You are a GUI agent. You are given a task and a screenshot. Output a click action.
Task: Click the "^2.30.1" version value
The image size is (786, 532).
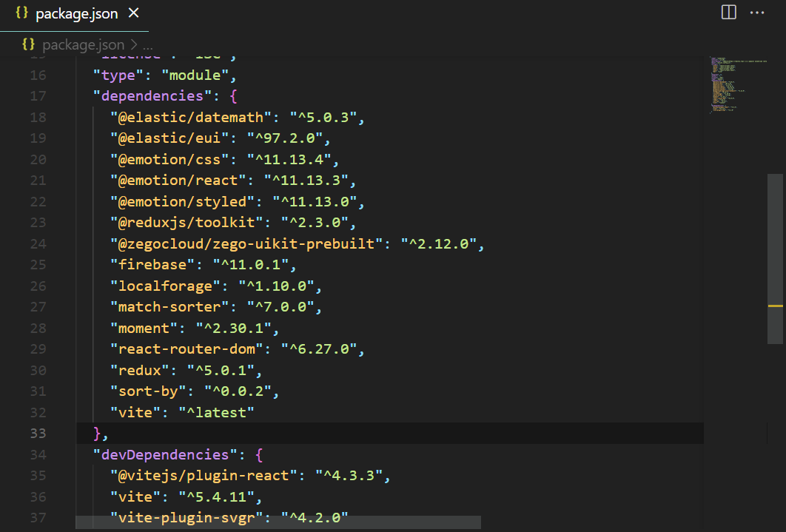(234, 328)
